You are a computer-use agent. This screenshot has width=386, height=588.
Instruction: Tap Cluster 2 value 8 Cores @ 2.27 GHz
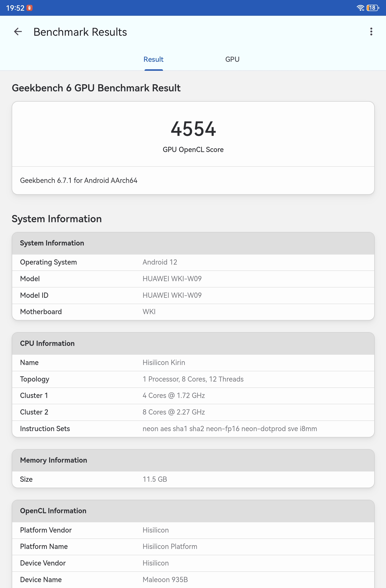point(173,412)
